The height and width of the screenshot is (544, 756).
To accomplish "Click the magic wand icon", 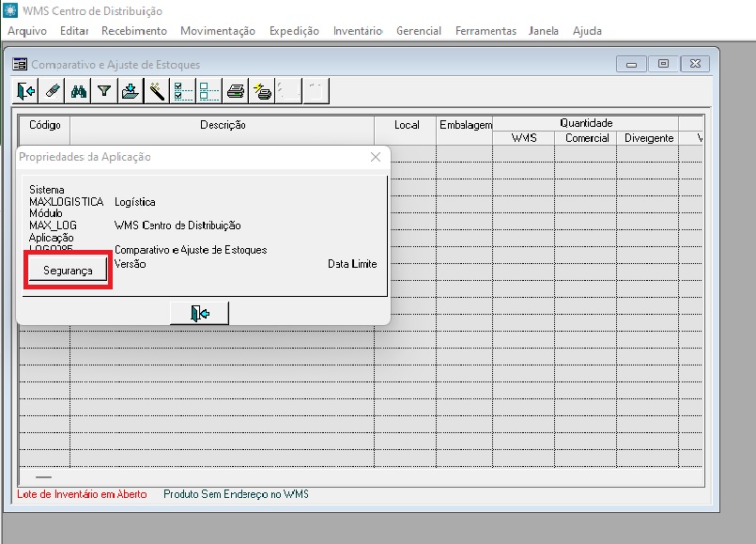I will [x=157, y=91].
